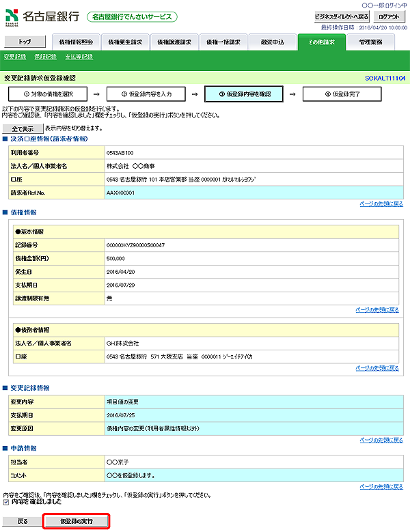
Task: Click ページの先頭に戻る under 譲渡制限有無 row
Action: 377,310
